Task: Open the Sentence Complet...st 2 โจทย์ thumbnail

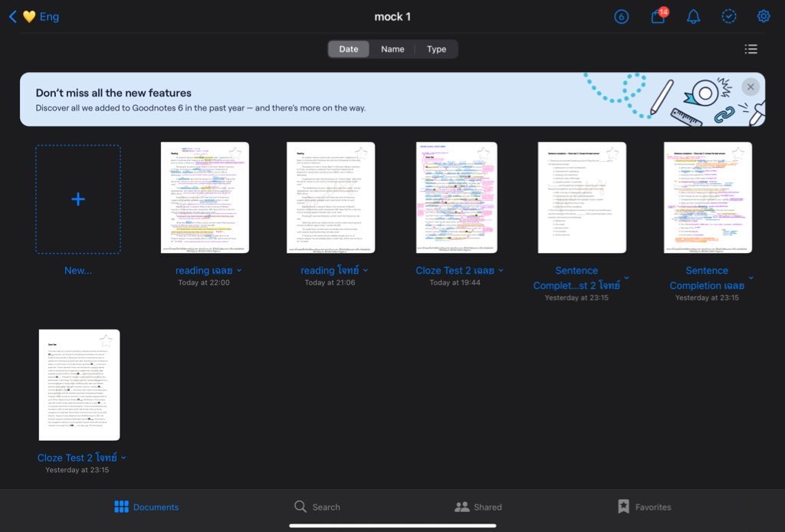Action: (x=582, y=197)
